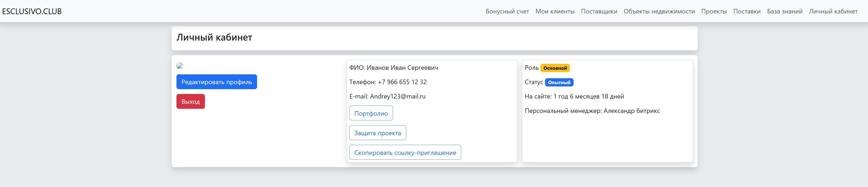Click the Защита проекта button
This screenshot has width=868, height=187.
pyautogui.click(x=377, y=133)
